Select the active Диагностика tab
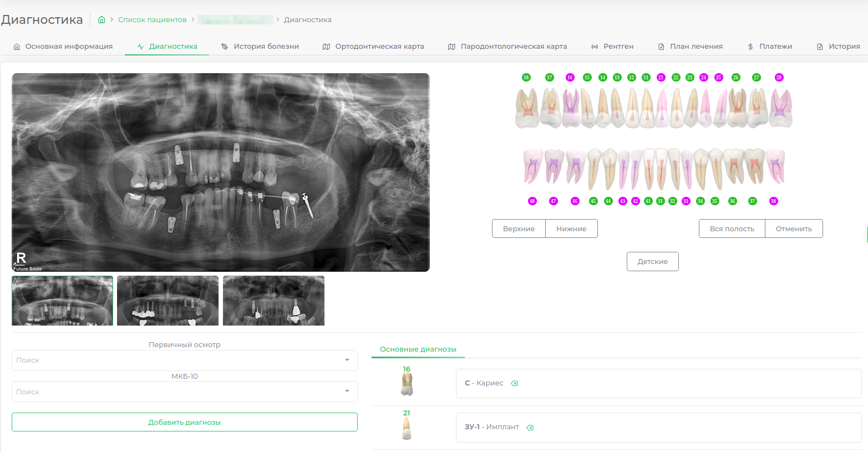 pos(167,47)
